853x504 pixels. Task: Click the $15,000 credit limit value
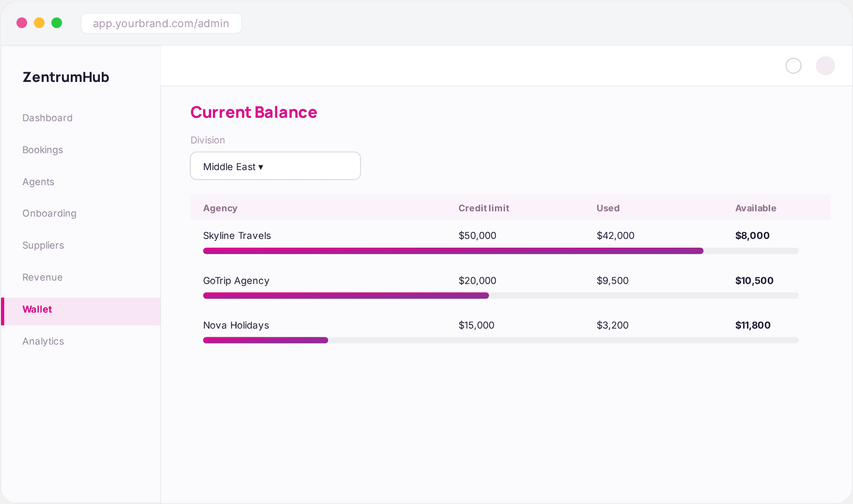point(476,325)
